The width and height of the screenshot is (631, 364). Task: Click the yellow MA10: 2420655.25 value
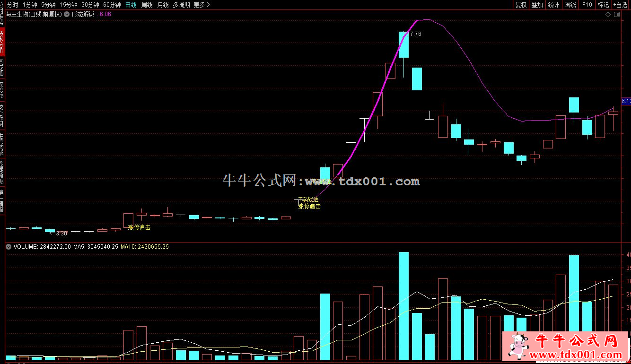tap(145, 247)
